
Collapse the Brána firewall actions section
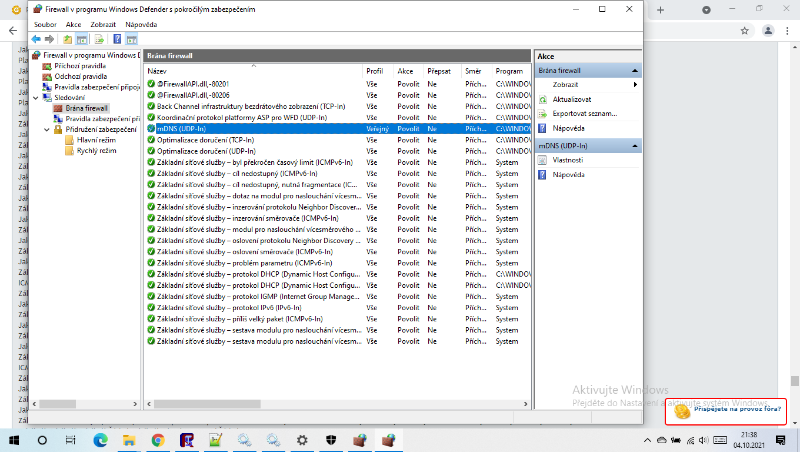(x=635, y=70)
